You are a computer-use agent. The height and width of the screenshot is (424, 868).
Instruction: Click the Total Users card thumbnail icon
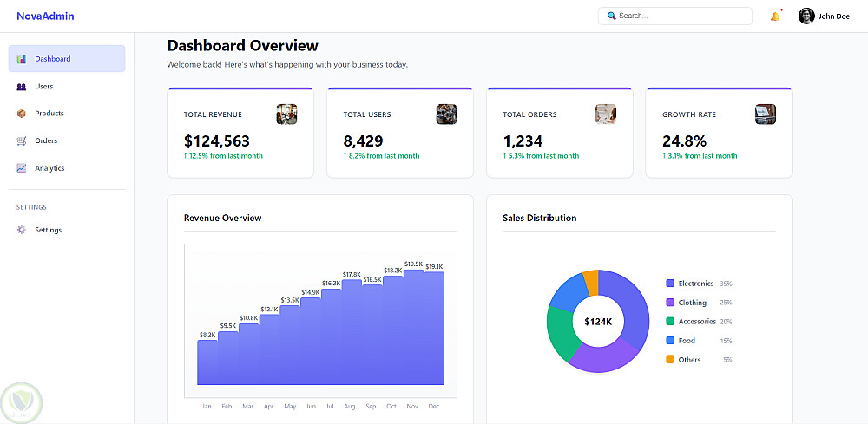click(446, 114)
